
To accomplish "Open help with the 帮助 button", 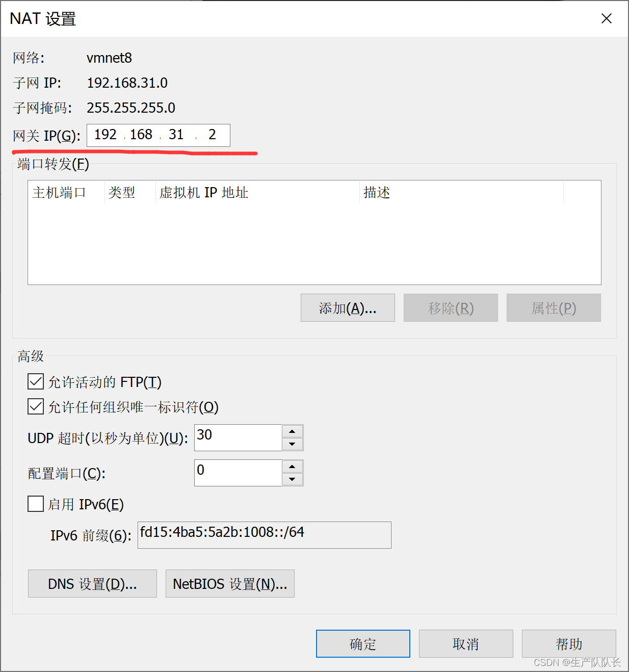I will [x=569, y=643].
